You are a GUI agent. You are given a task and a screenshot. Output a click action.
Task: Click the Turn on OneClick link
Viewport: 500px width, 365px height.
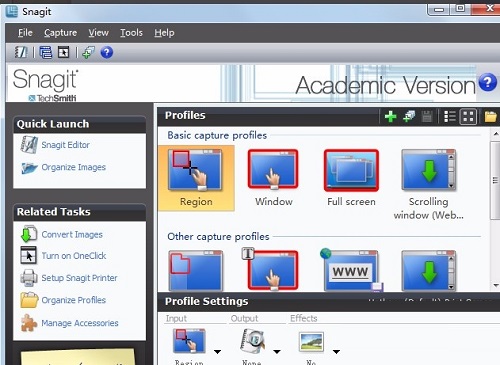[x=74, y=256]
